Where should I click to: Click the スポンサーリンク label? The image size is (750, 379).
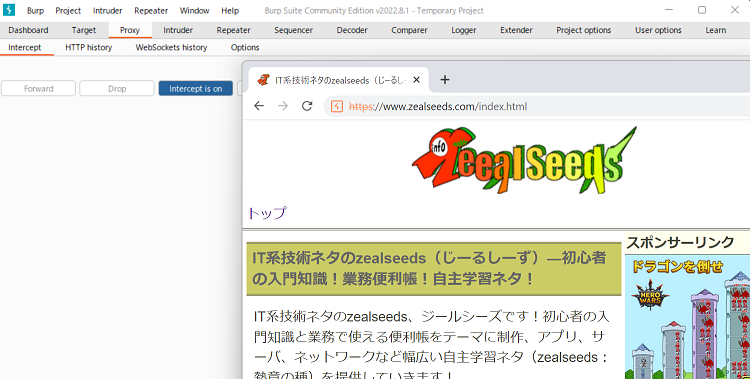(x=680, y=242)
